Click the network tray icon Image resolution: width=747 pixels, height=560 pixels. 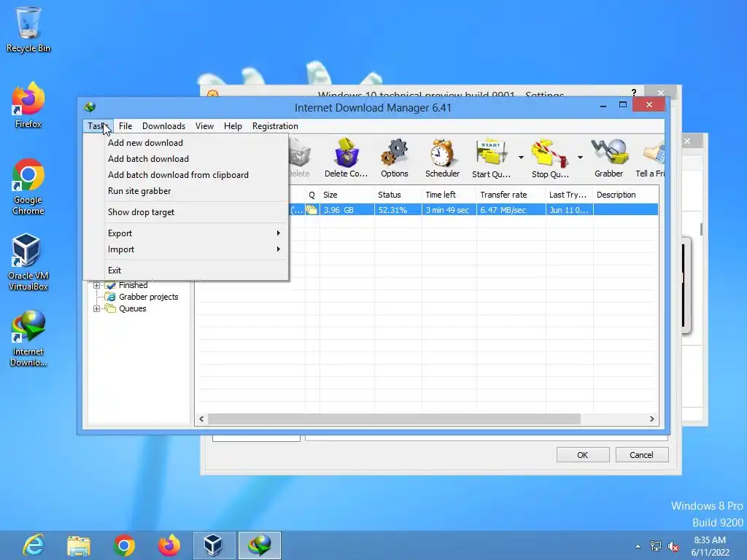656,546
